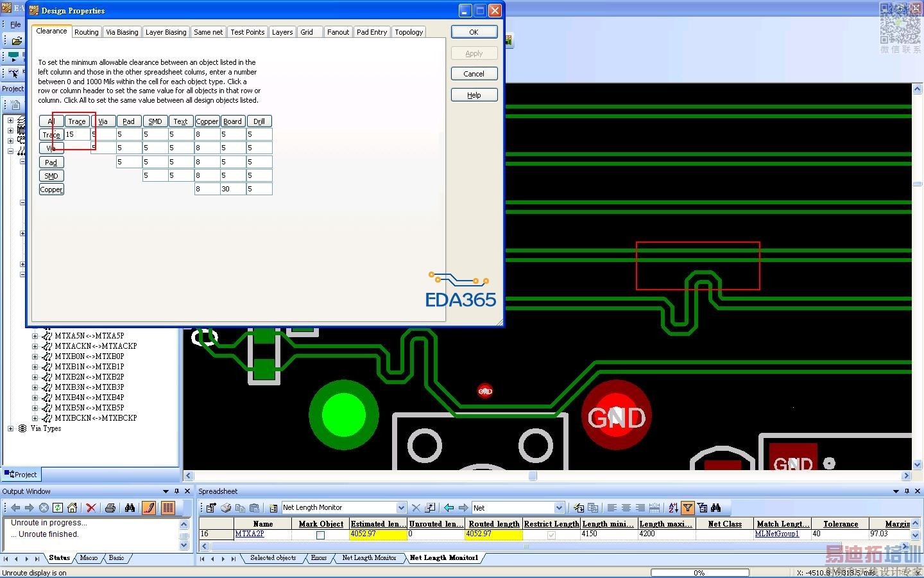Toggle Mark Object checkbox for MTXA2P
924x578 pixels.
pos(320,535)
